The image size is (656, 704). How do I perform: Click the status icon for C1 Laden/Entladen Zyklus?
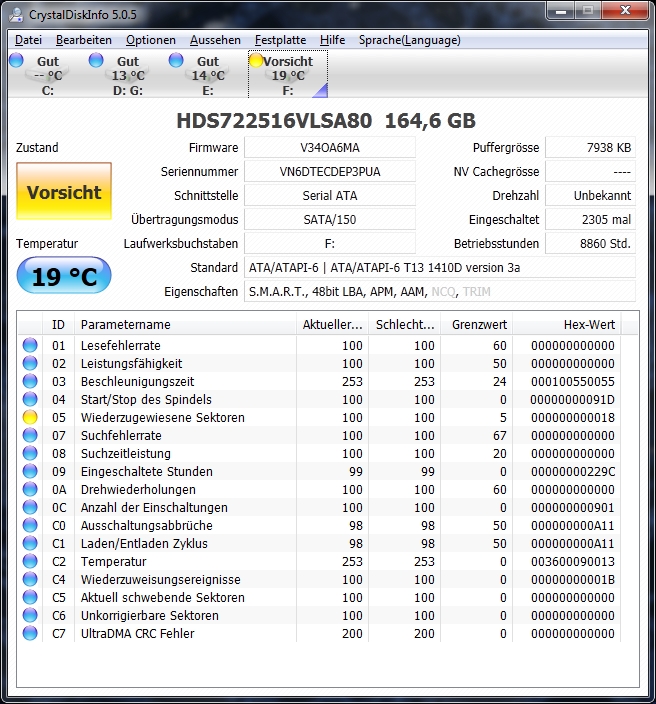pos(30,543)
